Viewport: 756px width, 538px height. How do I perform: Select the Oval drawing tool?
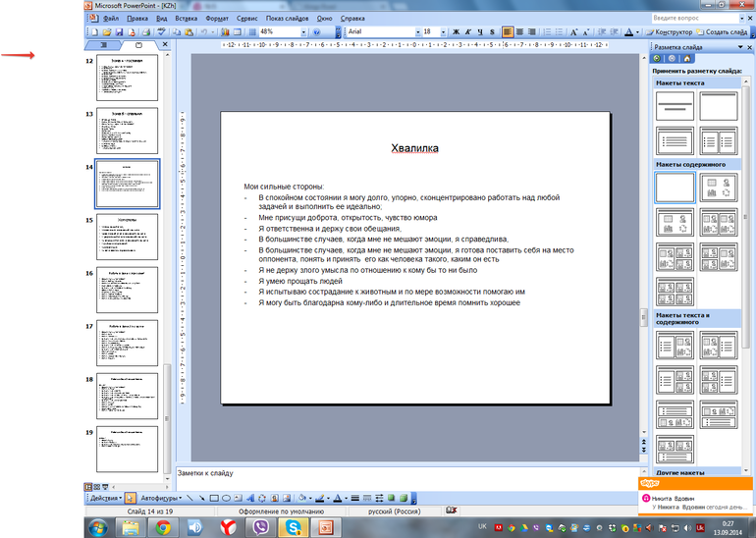coord(226,498)
